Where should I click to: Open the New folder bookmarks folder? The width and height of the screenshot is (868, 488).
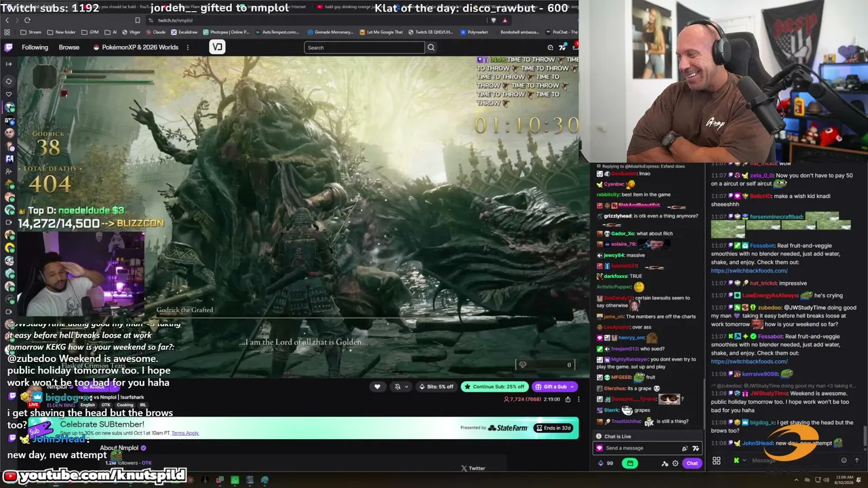point(62,32)
